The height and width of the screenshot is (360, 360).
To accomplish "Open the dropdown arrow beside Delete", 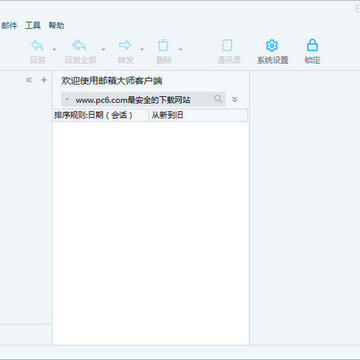I will 180,50.
